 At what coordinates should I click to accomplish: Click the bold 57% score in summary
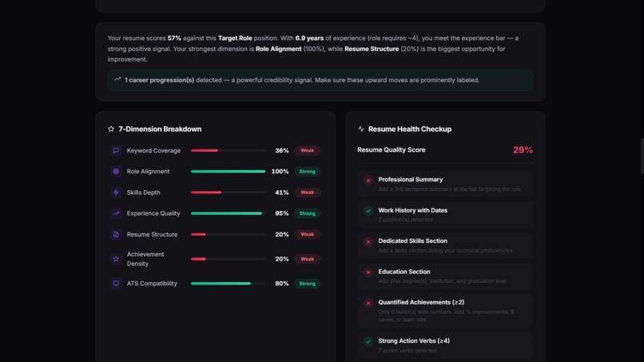(x=174, y=38)
